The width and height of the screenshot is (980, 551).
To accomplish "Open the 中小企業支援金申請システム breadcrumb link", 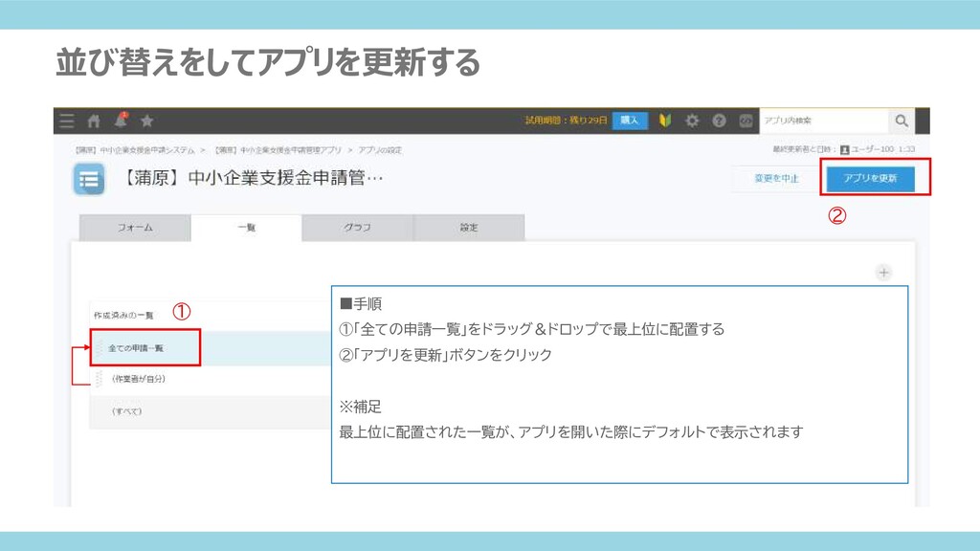I will 134,150.
